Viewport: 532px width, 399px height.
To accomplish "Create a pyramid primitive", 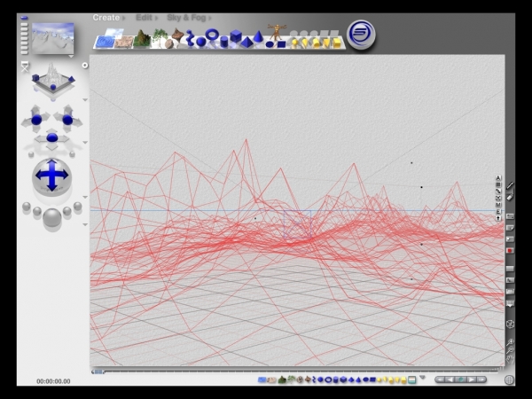I will tap(246, 43).
